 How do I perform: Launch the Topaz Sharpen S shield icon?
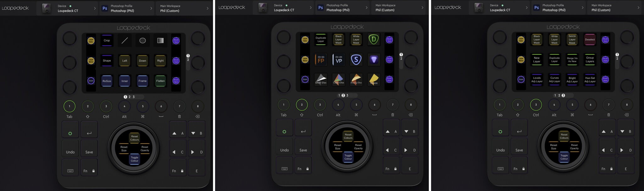pos(356,59)
